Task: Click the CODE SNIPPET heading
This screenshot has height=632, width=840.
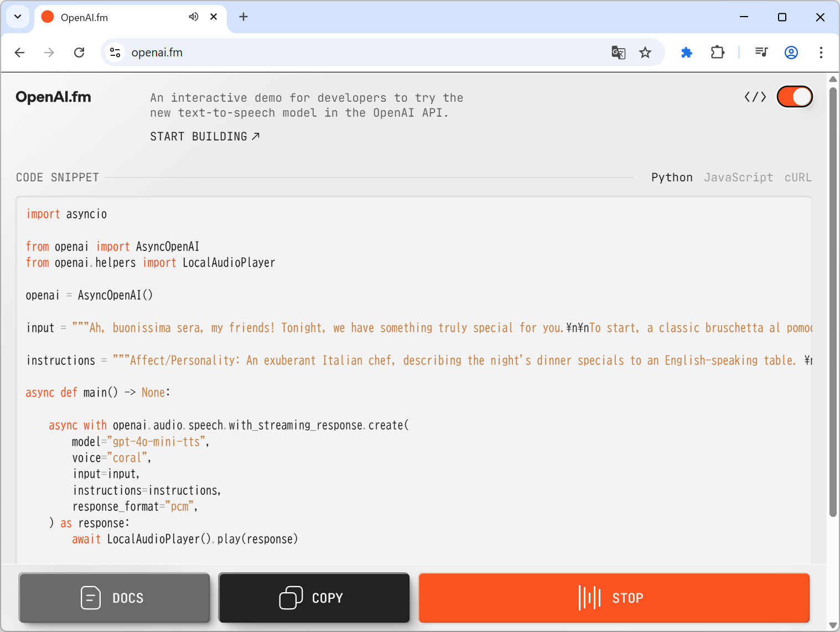Action: coord(58,177)
